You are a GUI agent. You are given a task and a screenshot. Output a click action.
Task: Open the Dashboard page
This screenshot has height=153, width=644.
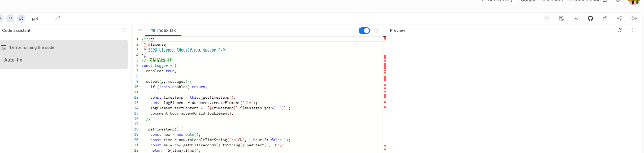click(x=551, y=1)
